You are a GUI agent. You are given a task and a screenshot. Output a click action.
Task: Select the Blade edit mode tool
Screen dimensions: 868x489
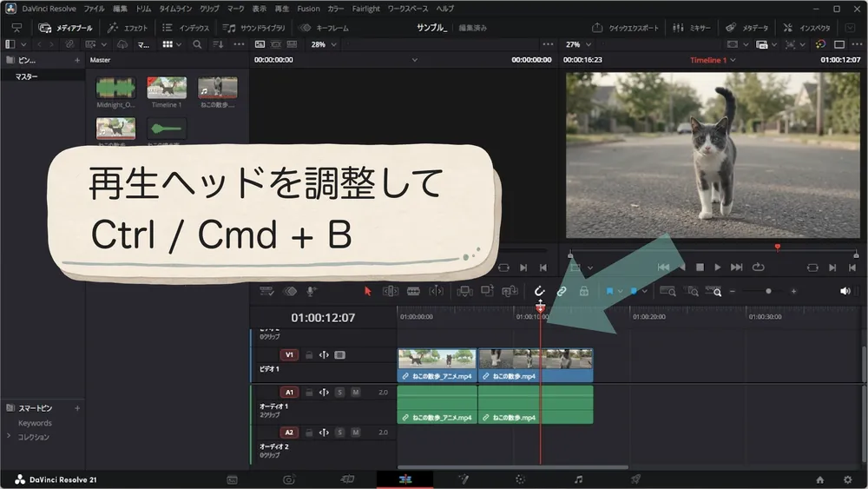(x=413, y=291)
